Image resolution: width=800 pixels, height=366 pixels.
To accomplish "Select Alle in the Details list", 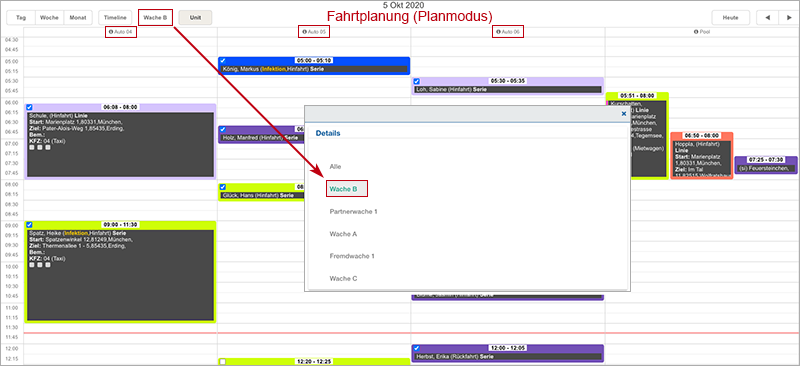I will (x=335, y=166).
